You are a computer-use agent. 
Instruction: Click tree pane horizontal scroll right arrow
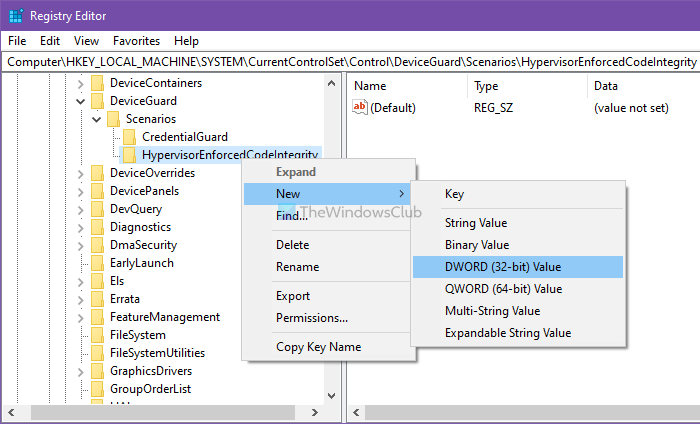[x=315, y=412]
